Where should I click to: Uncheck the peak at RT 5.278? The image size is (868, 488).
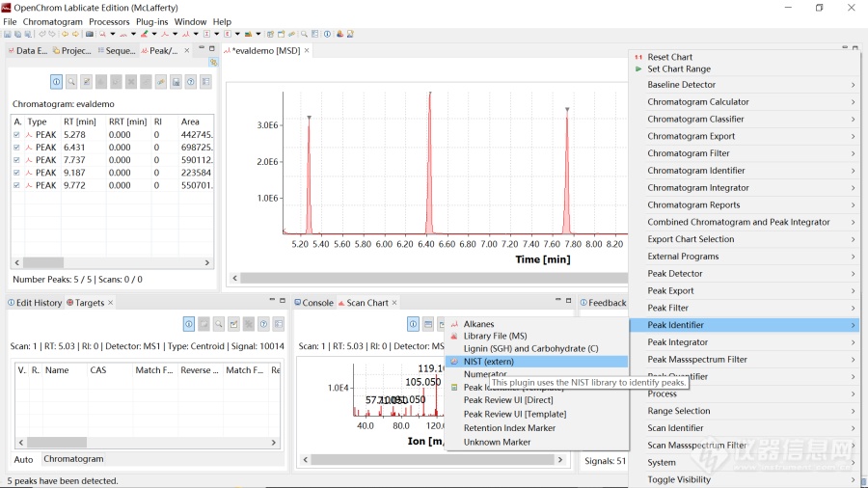17,135
